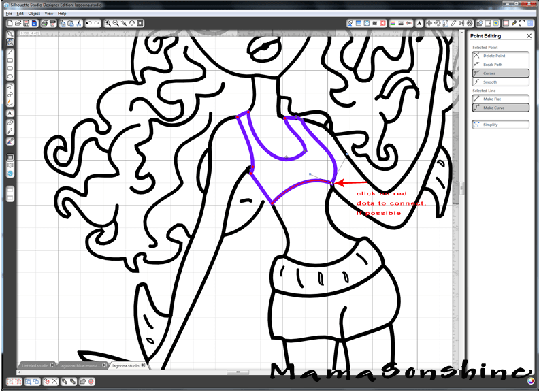Screen dimensions: 539x392
Task: Click the Undo arrow in top toolbar
Action: pyautogui.click(x=89, y=23)
